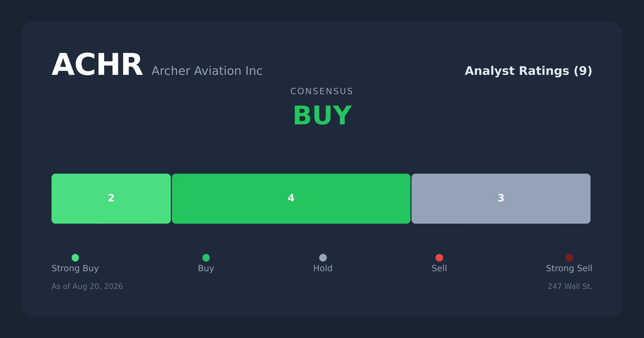Click the green BUY consensus text
Screen dimensions: 644x338
pyautogui.click(x=322, y=116)
